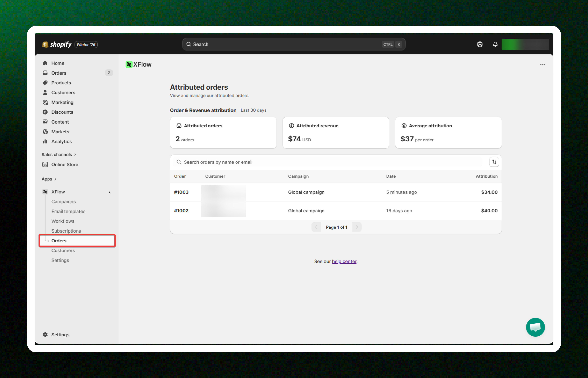Expand the Apps section chevron
The width and height of the screenshot is (588, 378).
[x=55, y=179]
